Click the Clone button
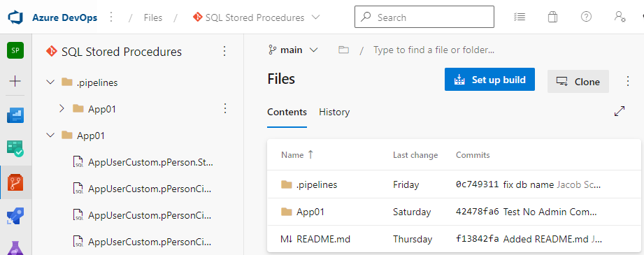Image resolution: width=644 pixels, height=255 pixels. (578, 81)
